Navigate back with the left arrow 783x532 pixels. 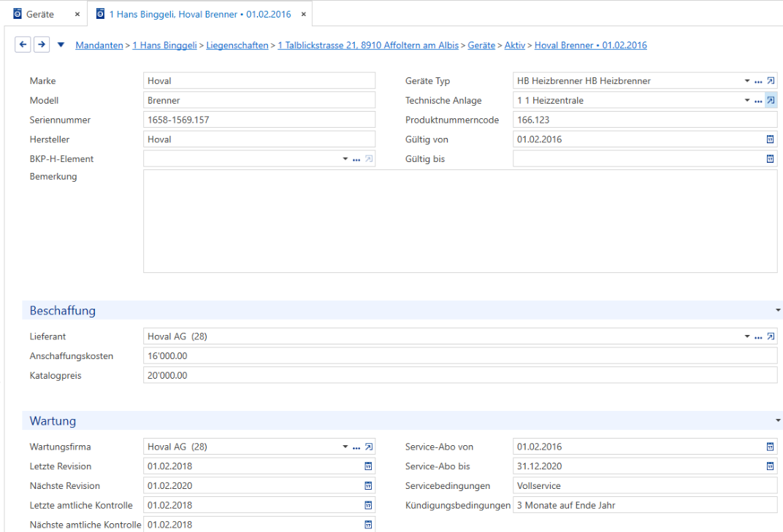(x=23, y=45)
